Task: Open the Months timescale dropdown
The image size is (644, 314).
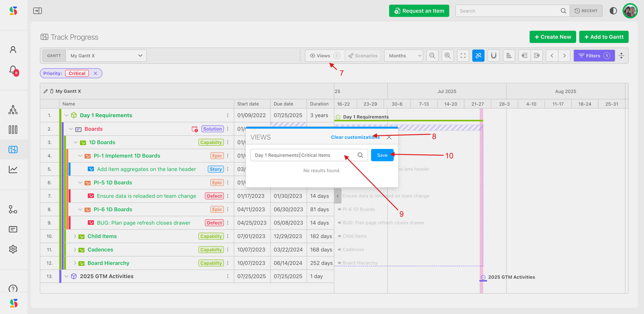Action: point(403,56)
